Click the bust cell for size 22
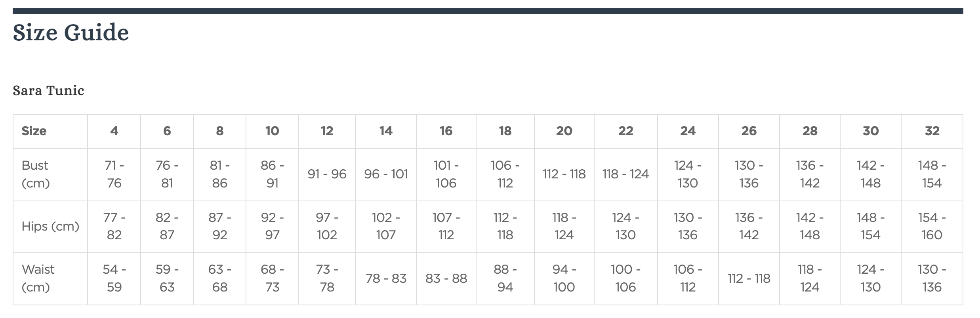 pyautogui.click(x=625, y=174)
